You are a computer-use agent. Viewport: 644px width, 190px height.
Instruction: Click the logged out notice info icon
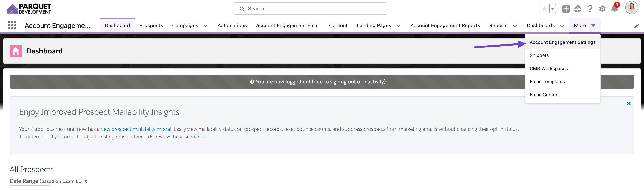coord(252,82)
